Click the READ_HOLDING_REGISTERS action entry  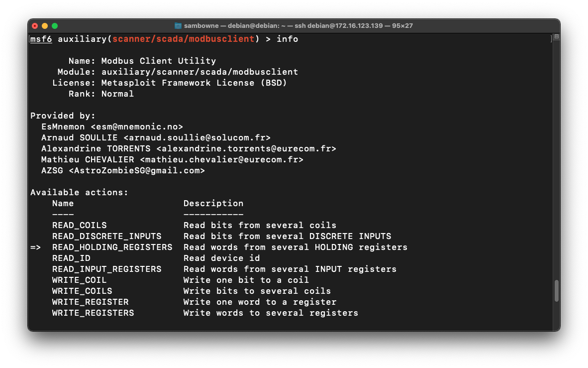tap(112, 247)
